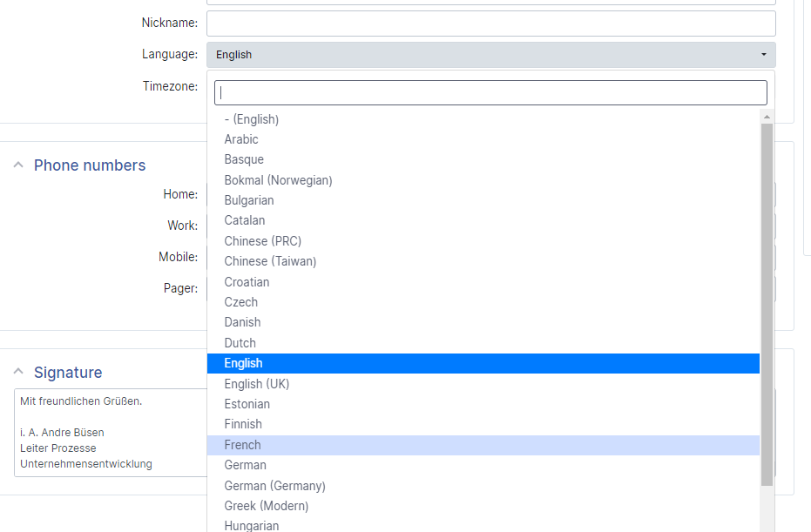This screenshot has height=532, width=811.
Task: Click the dropdown scrollbar up arrow
Action: pos(767,117)
